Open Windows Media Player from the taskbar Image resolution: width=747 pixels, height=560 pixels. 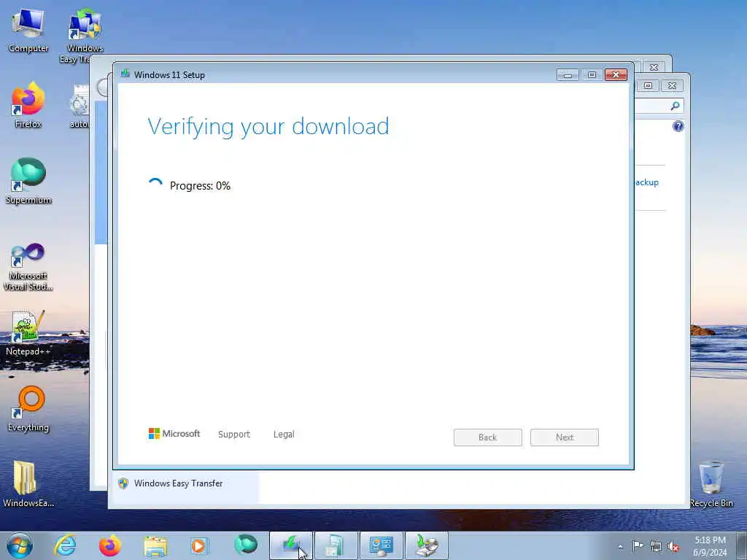coord(199,545)
